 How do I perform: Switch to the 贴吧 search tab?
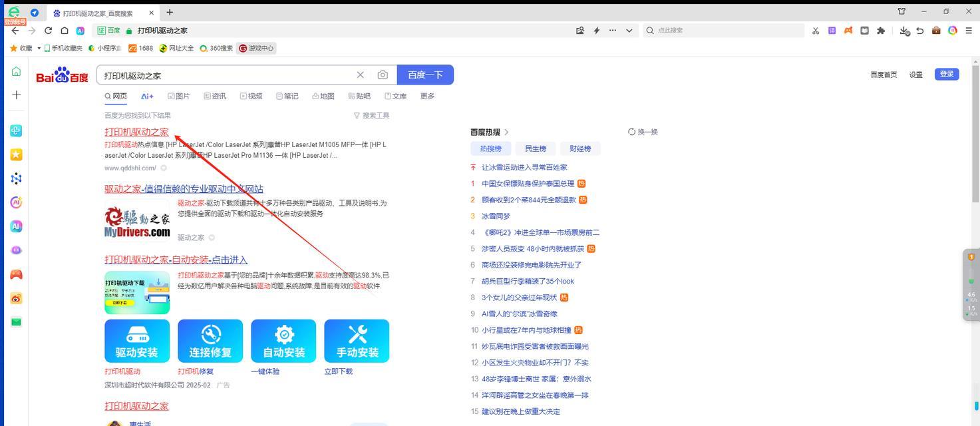[359, 96]
